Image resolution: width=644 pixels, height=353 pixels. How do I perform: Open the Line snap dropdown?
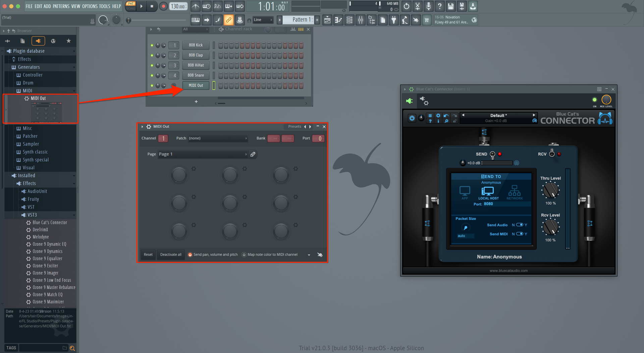click(263, 20)
